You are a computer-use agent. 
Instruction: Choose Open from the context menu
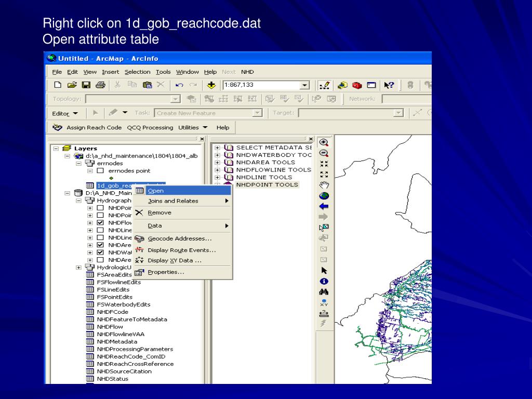point(182,191)
